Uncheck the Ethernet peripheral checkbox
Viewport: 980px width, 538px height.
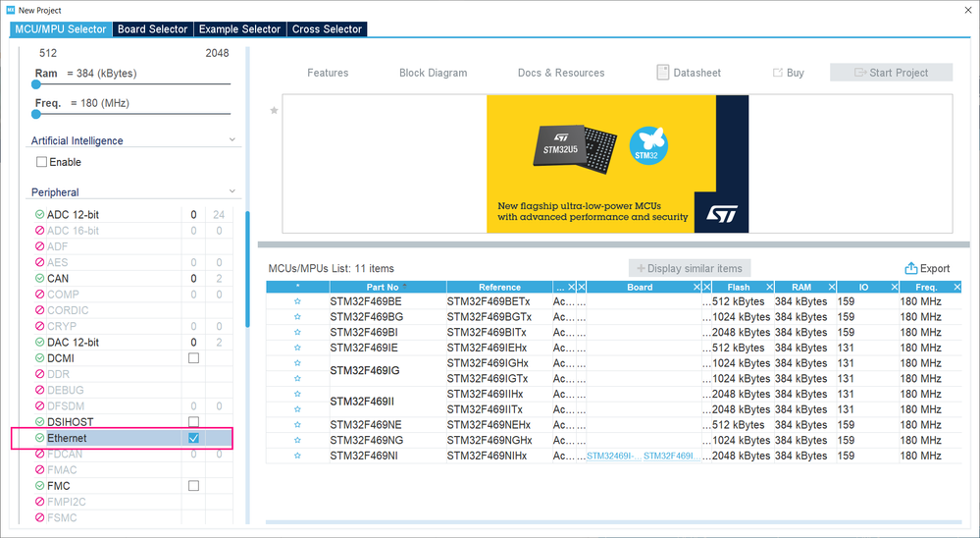point(194,438)
